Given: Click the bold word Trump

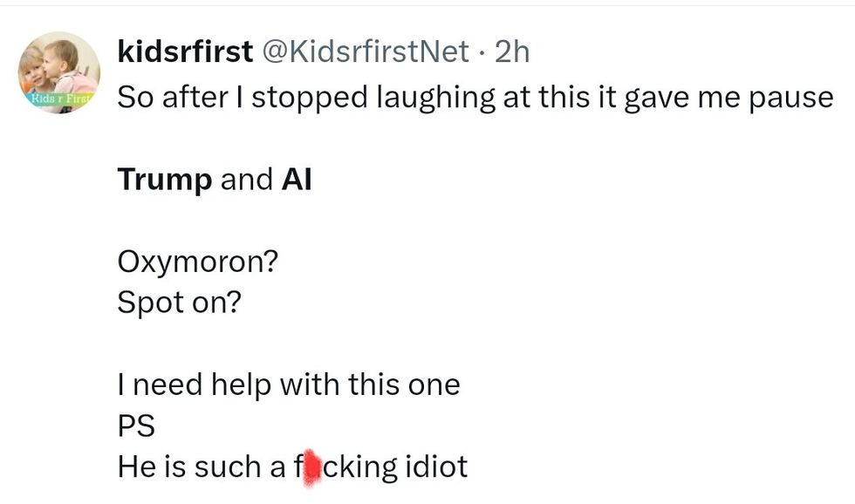Looking at the screenshot, I should click(x=165, y=180).
